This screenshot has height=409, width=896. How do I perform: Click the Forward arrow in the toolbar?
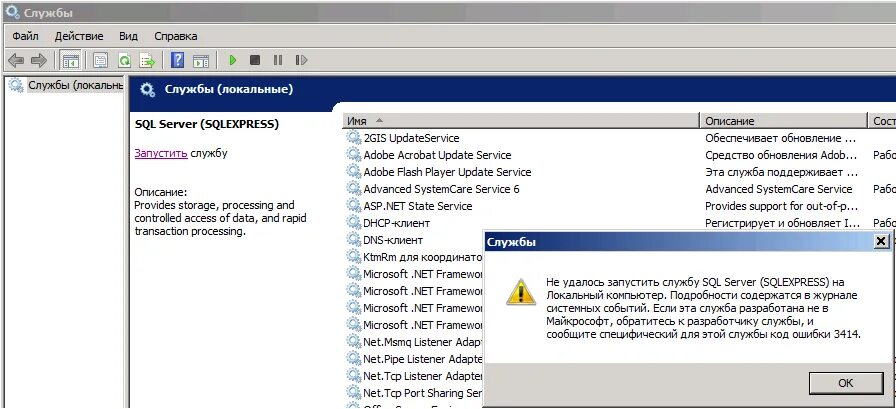(39, 60)
